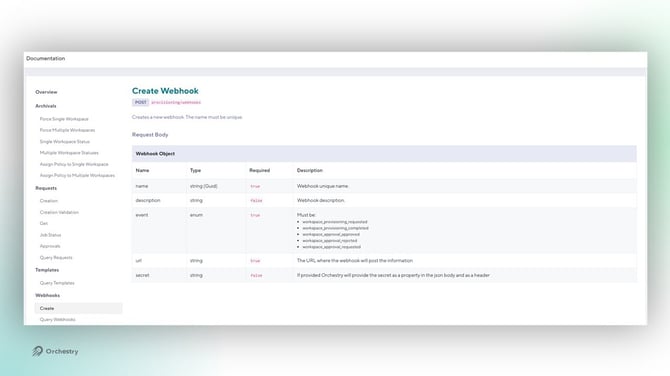Open the Creation request page
This screenshot has height=376, width=670.
coord(49,201)
